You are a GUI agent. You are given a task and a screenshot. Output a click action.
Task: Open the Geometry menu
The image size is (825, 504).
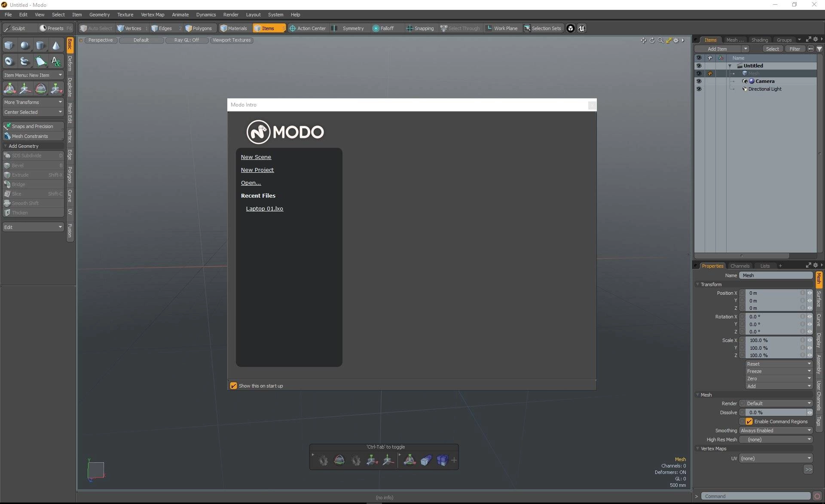(99, 15)
